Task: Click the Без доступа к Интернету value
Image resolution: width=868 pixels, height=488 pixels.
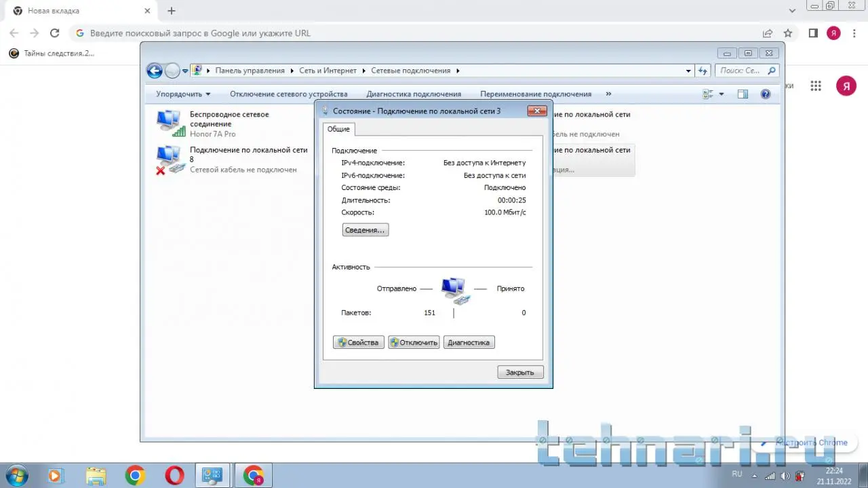Action: 484,163
